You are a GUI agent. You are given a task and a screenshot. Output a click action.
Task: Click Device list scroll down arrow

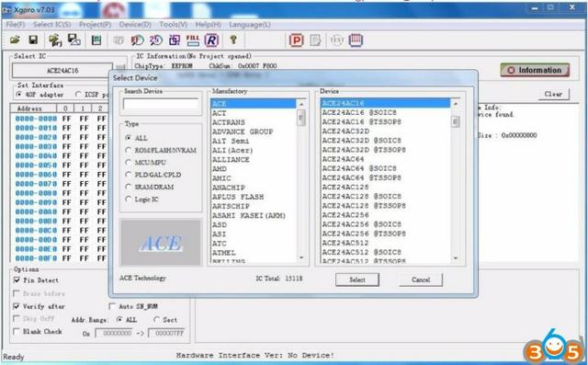point(456,257)
